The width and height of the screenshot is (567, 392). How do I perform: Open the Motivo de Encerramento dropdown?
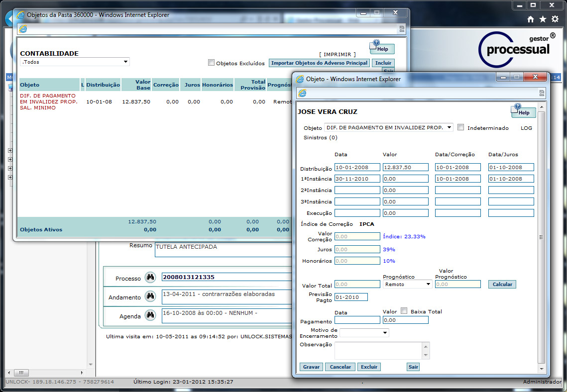tap(364, 333)
